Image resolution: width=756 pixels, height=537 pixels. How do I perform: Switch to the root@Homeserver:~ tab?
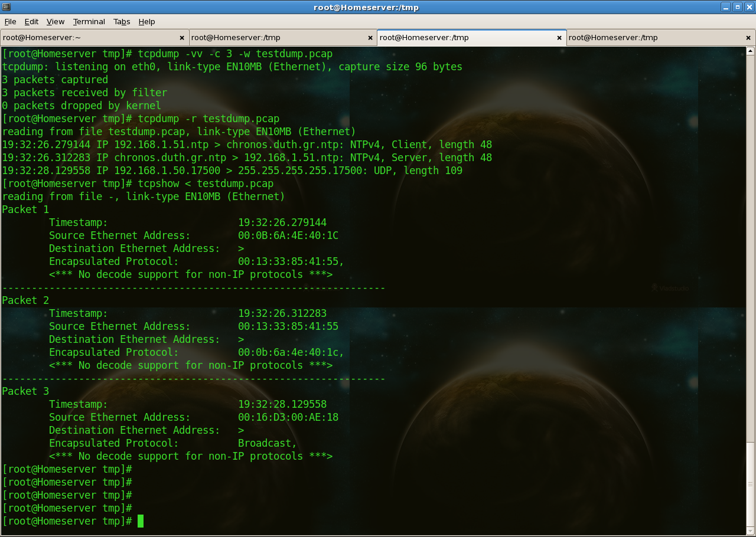tap(94, 37)
